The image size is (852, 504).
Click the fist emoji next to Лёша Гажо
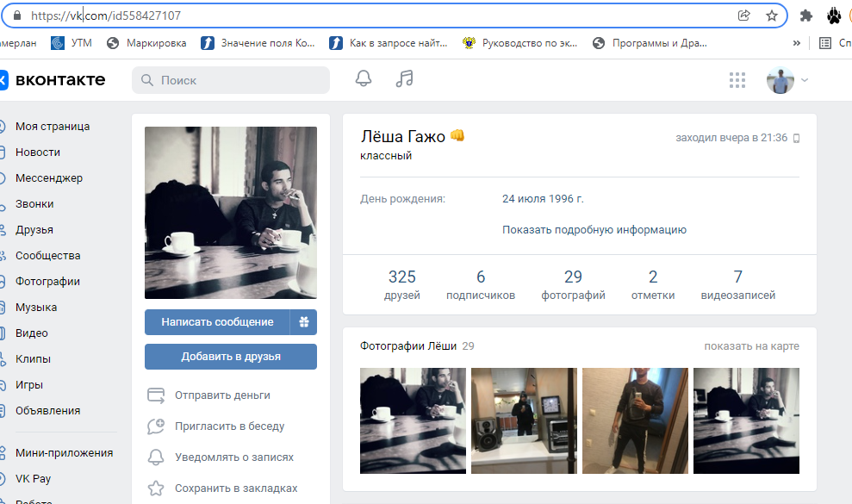coord(457,135)
